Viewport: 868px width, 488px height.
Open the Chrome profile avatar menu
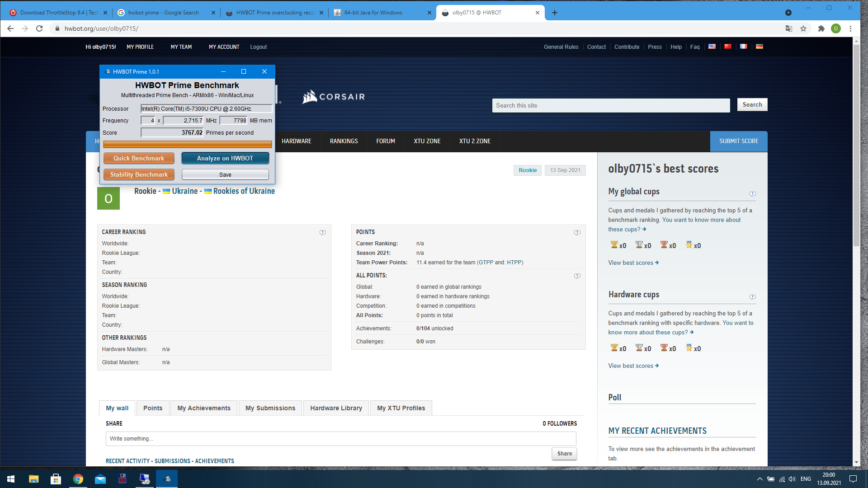pyautogui.click(x=836, y=28)
